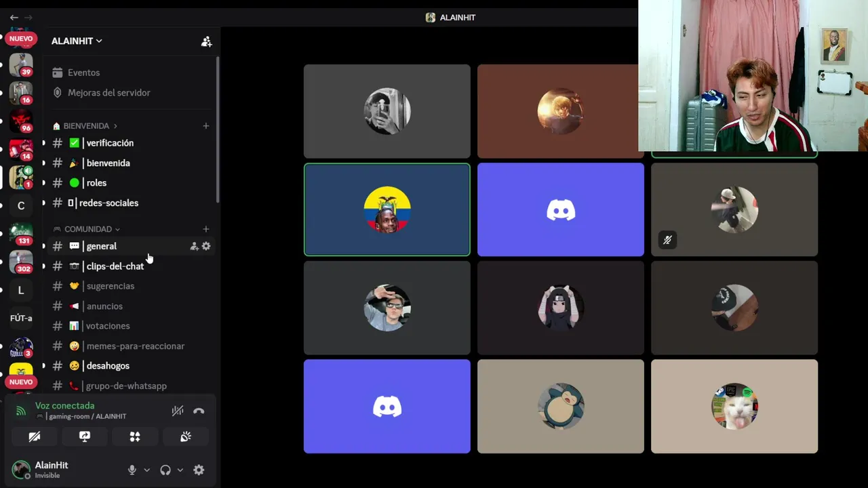The image size is (868, 488).
Task: Open server icon with badge 302
Action: click(x=21, y=262)
